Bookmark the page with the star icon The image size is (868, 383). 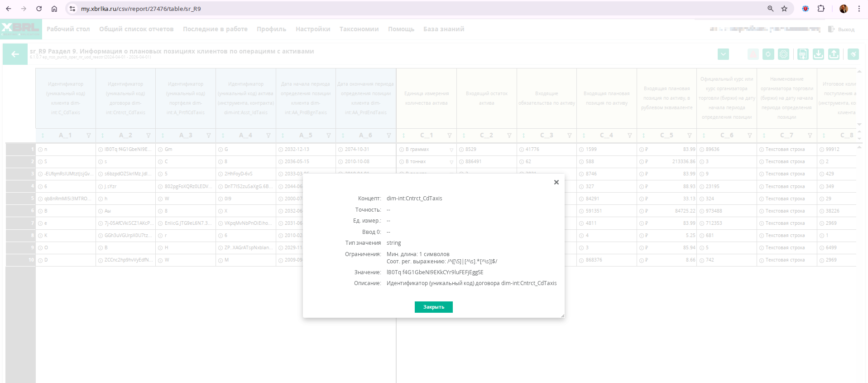[x=784, y=9]
